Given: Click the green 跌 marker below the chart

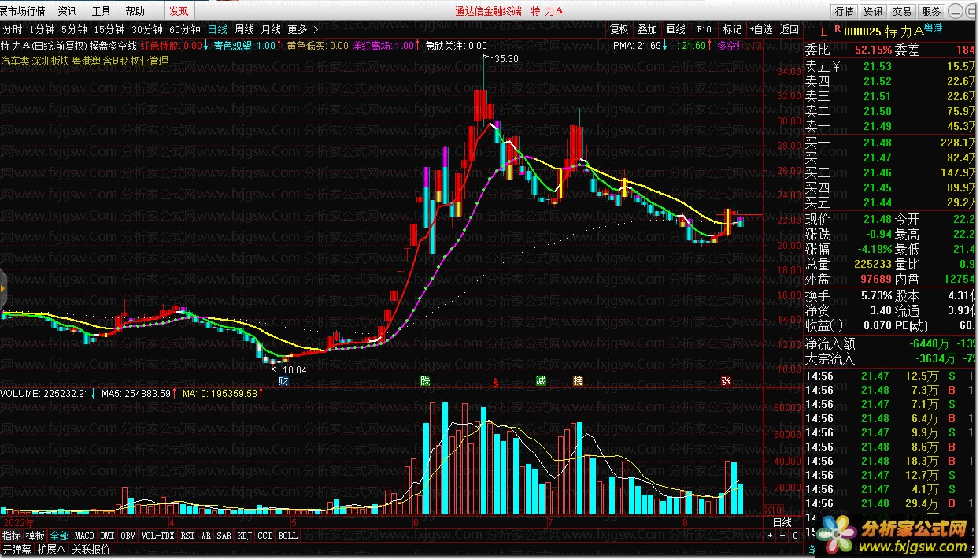Looking at the screenshot, I should 425,381.
